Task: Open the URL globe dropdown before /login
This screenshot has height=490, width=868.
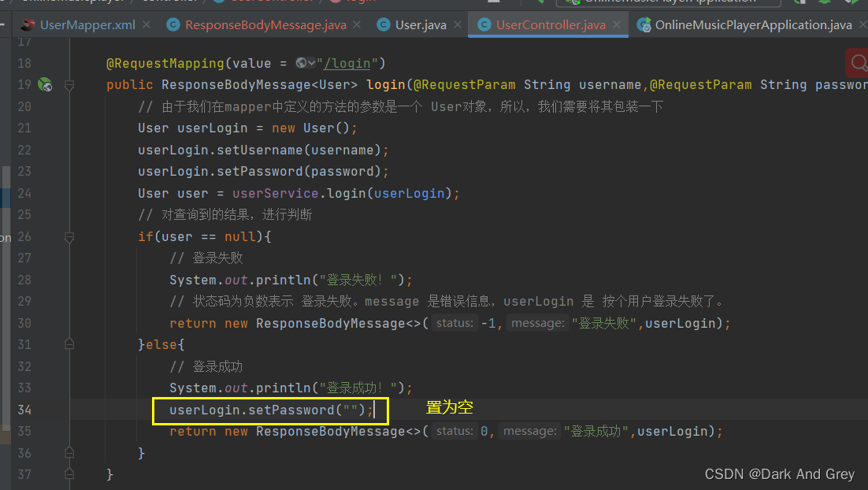Action: (x=306, y=63)
